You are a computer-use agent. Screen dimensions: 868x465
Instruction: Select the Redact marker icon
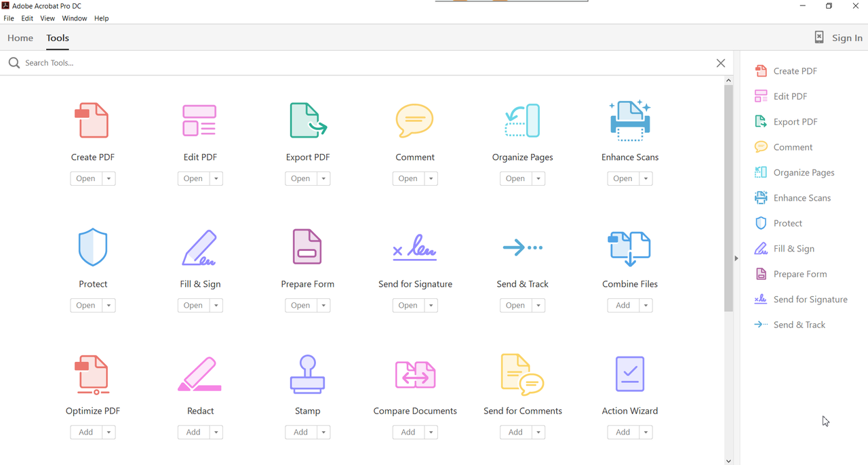coord(199,374)
